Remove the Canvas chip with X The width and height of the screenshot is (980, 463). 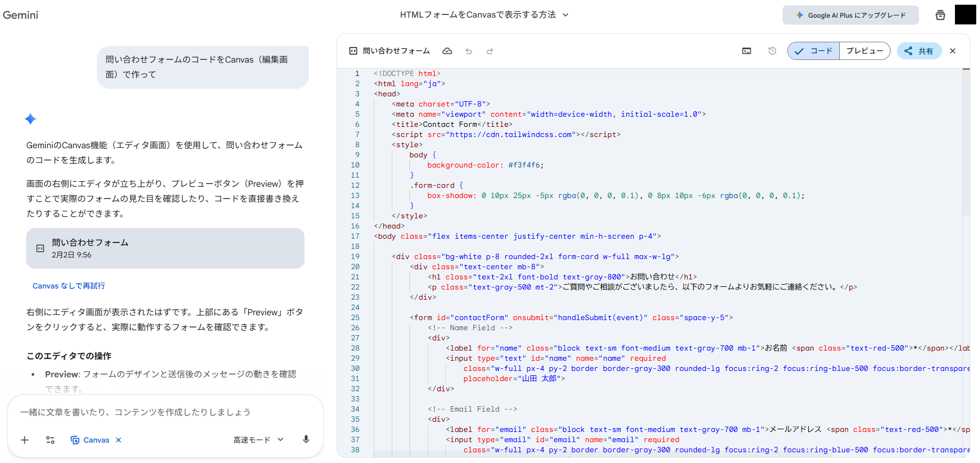coord(119,440)
